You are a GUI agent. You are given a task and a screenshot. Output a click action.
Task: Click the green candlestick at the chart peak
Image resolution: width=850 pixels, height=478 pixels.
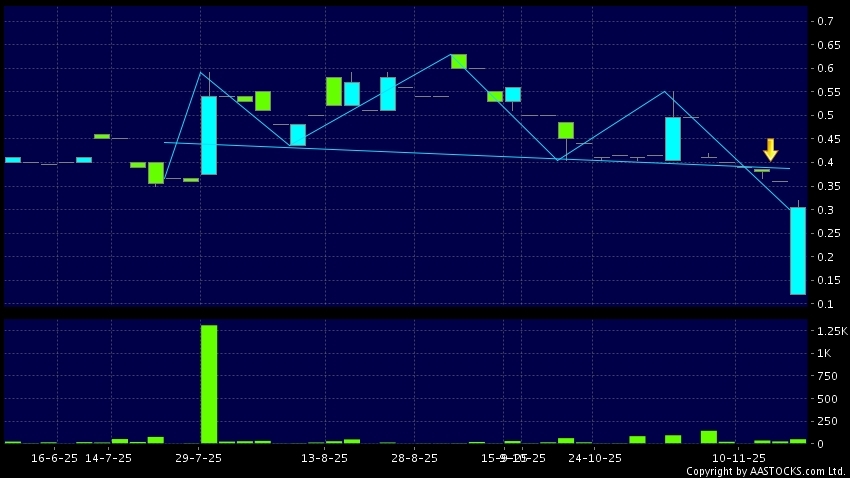(459, 61)
